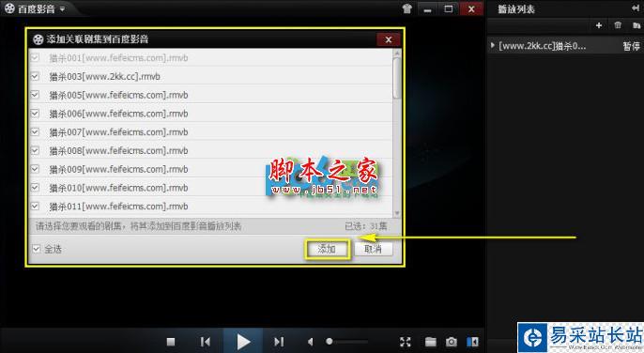This screenshot has height=353, width=644.
Task: Uncheck 猎杀010 episode checkbox
Action: [x=36, y=188]
